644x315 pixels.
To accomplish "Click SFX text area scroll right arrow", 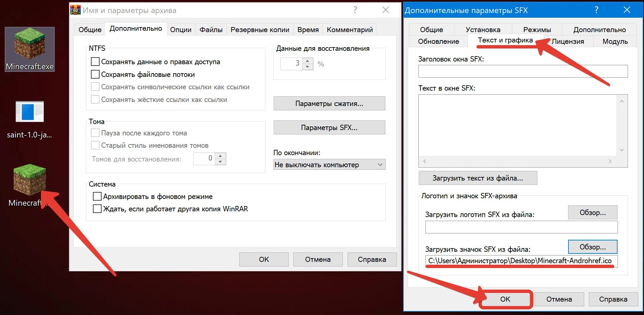I will click(x=610, y=161).
